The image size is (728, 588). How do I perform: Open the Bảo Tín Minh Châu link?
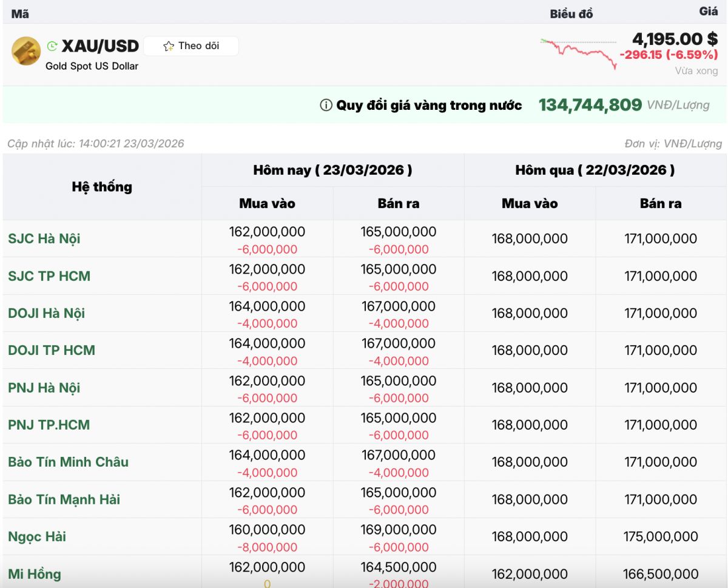click(69, 462)
